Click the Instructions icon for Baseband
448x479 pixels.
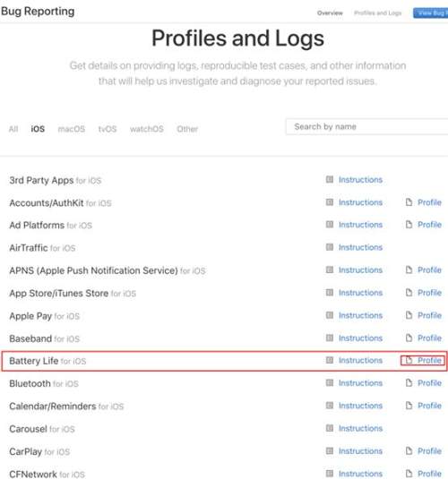[330, 338]
